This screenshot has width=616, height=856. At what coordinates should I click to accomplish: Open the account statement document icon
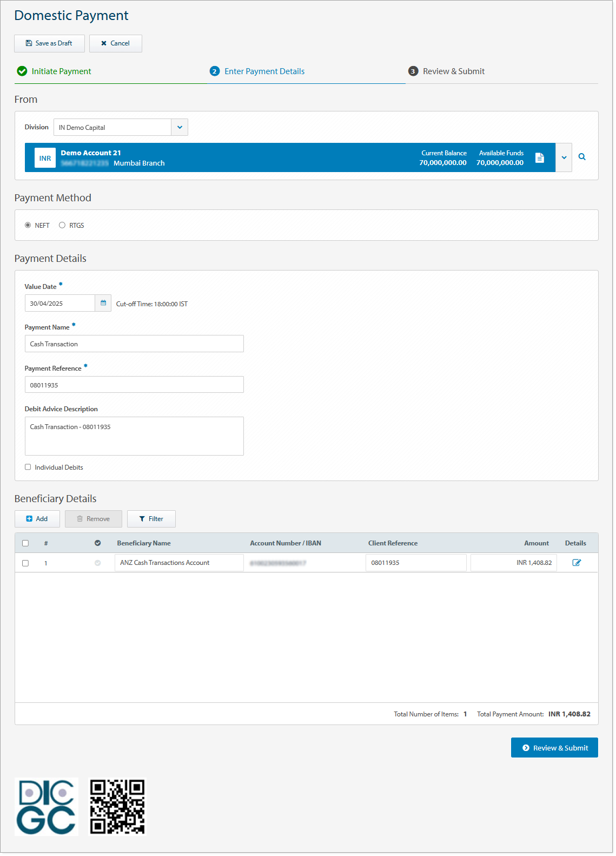[x=539, y=157]
